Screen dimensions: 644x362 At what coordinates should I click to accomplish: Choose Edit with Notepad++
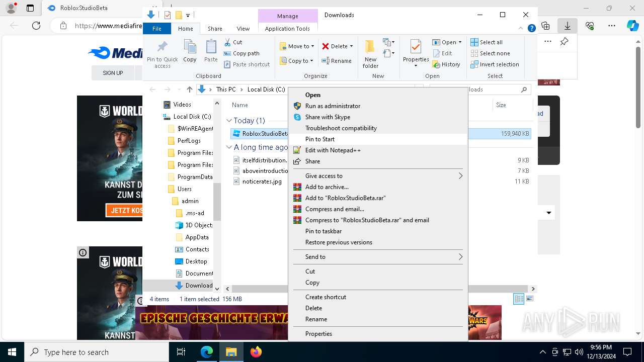377,150
